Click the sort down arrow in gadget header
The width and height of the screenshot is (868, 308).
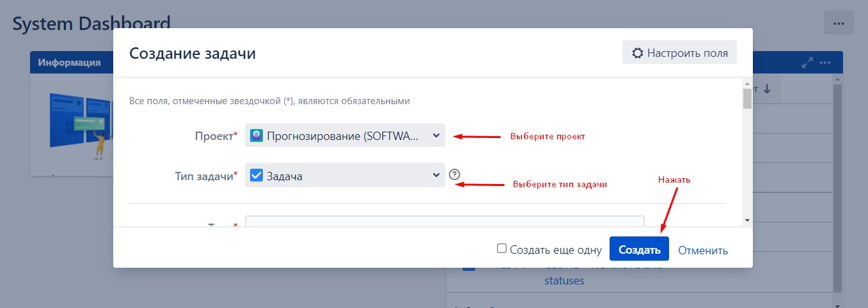767,89
